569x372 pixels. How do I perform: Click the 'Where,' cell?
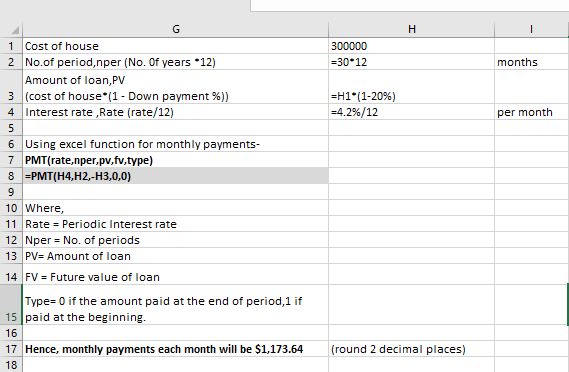176,208
